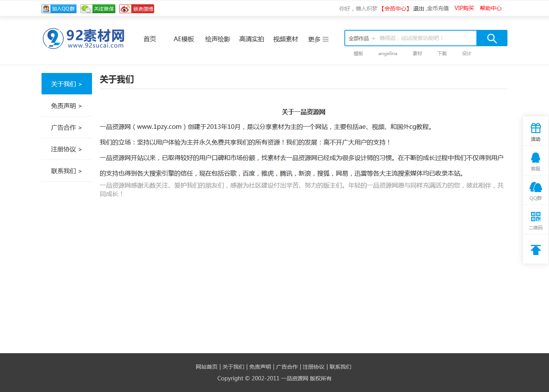Screen dimensions: 549x392
Task: Select the AE模板 navigation item
Action: tap(184, 39)
